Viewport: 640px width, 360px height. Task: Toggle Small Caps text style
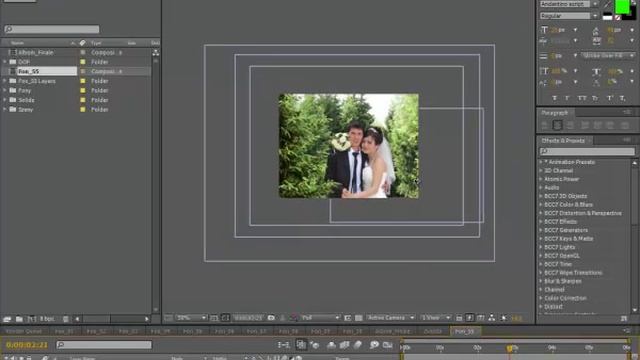(x=595, y=98)
